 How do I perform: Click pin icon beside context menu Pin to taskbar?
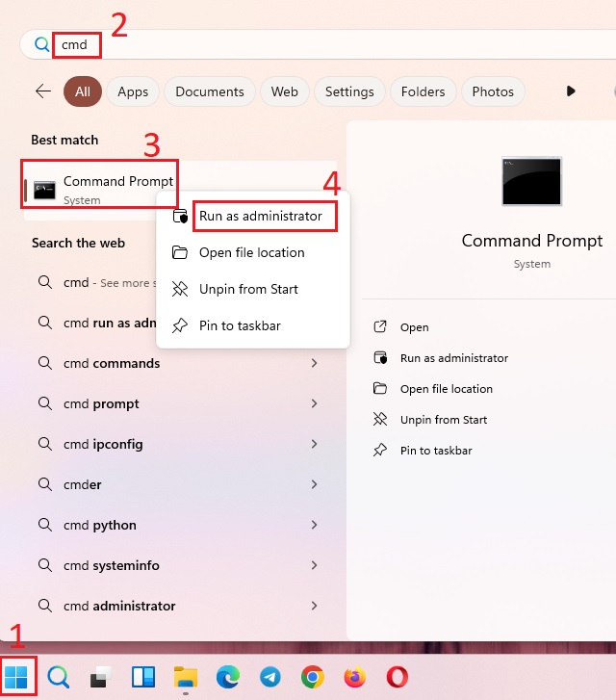click(180, 325)
